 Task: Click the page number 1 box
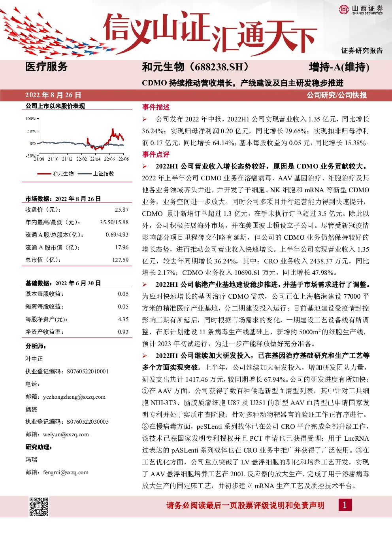point(345,505)
